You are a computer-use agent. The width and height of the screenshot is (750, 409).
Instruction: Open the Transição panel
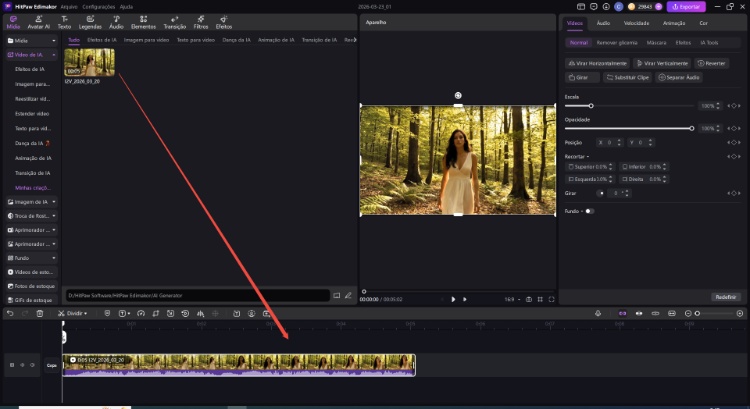pyautogui.click(x=175, y=22)
